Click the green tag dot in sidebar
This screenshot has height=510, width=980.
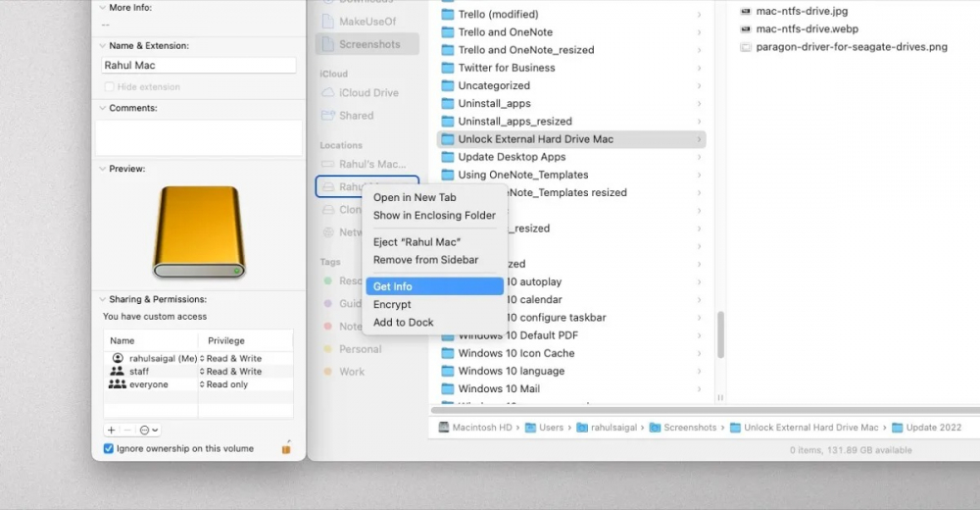[327, 280]
